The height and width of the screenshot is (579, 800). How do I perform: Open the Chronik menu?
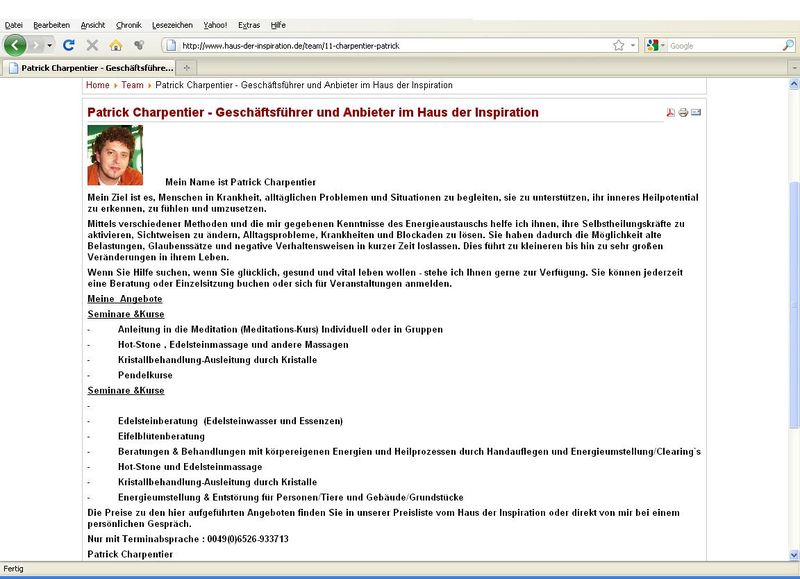[x=128, y=24]
